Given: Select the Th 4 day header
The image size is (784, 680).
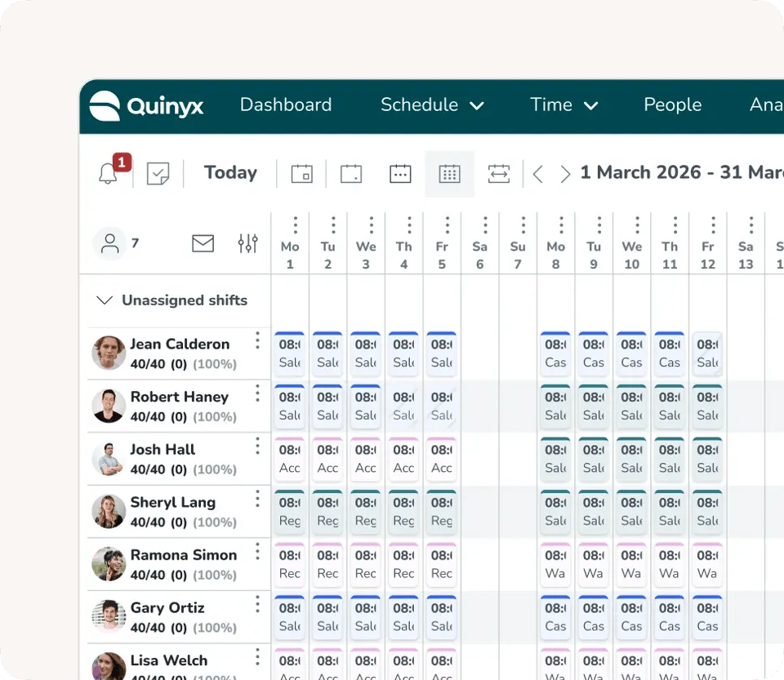Looking at the screenshot, I should 404,256.
